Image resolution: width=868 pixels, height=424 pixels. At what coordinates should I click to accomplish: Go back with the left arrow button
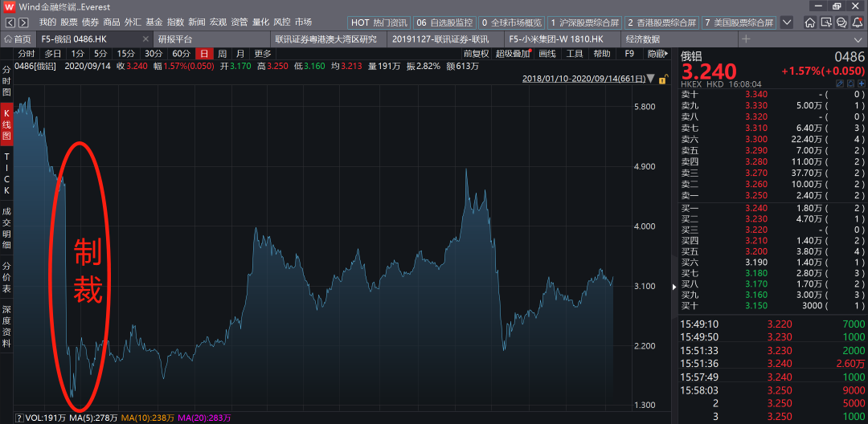point(10,22)
